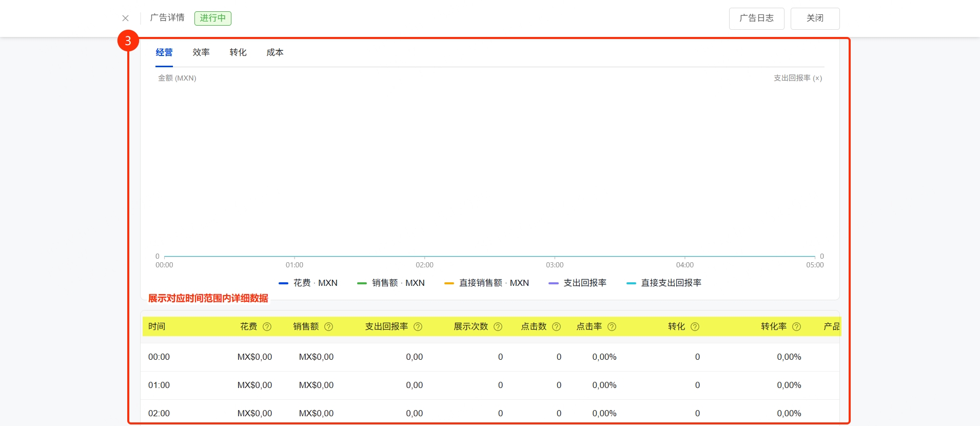Select the 00:00 time row cell
The height and width of the screenshot is (426, 980).
tap(159, 357)
